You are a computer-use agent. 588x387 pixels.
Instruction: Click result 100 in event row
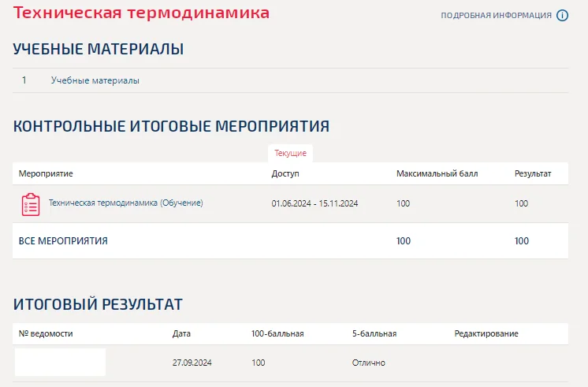click(x=521, y=203)
